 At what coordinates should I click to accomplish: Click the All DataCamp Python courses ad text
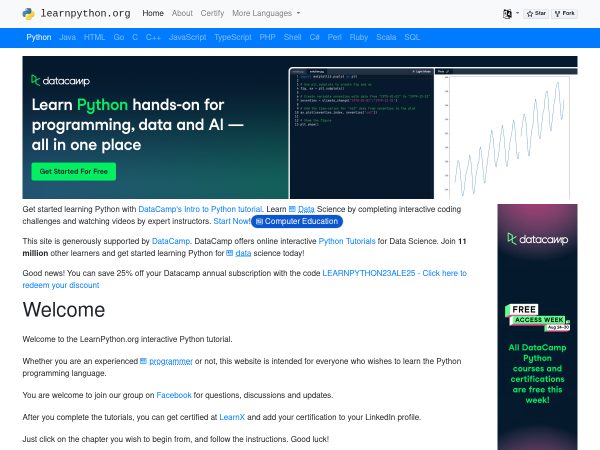[x=537, y=374]
